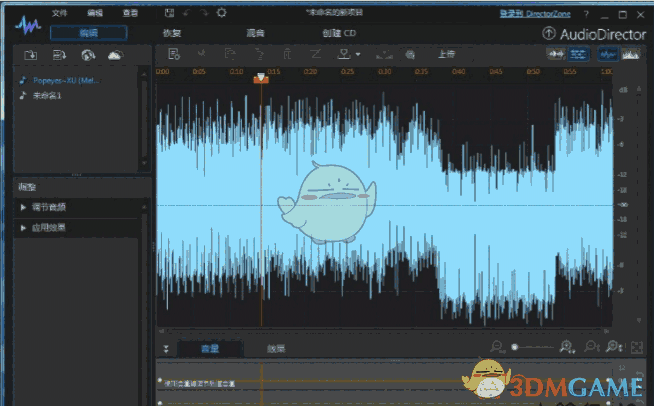Click the paste icon in edit toolbar

(x=259, y=54)
